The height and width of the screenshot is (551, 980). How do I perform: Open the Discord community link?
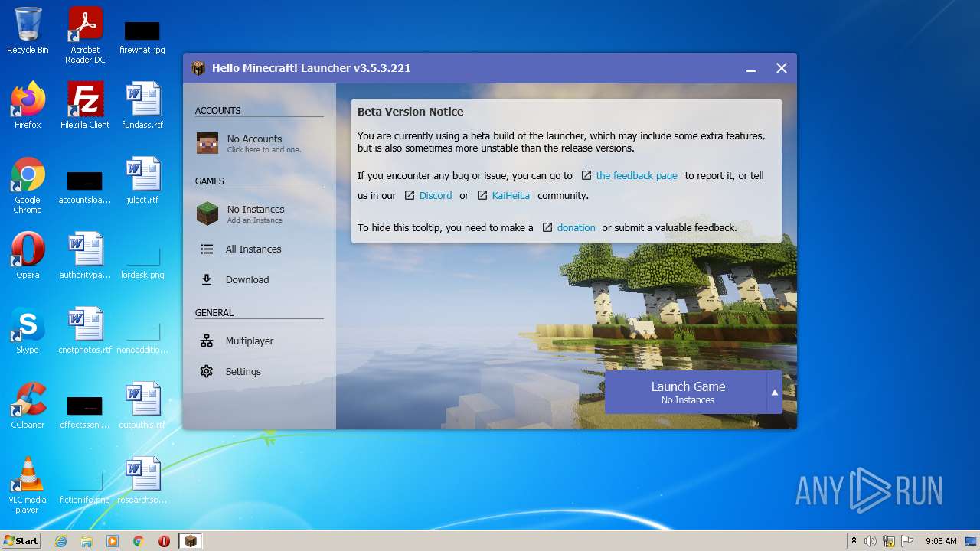coord(436,195)
